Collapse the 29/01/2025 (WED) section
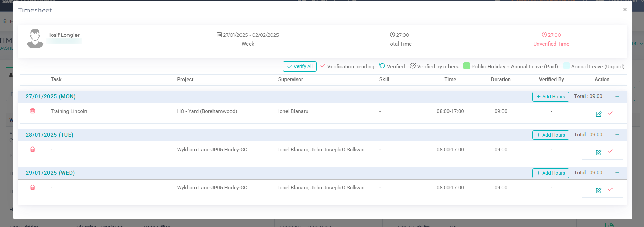 tap(617, 173)
